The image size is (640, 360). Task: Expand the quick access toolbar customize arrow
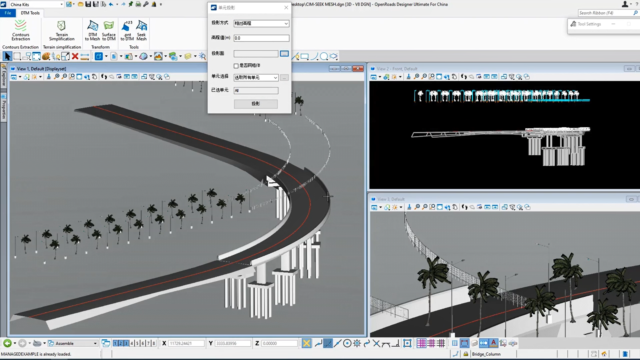coord(161,4)
